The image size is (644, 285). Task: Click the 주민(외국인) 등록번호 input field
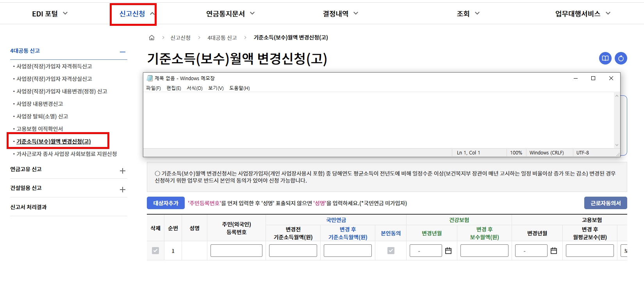[236, 251]
